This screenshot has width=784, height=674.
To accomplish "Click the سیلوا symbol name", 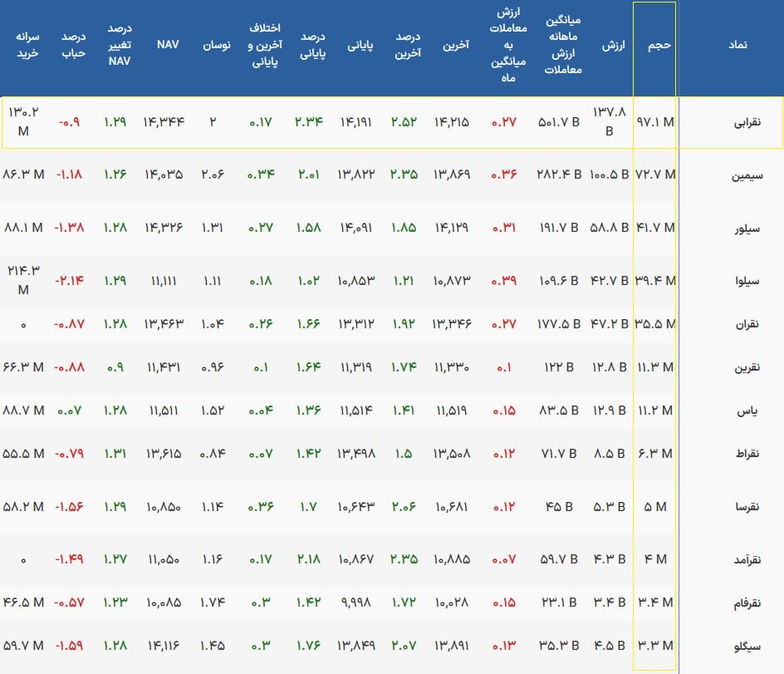I will click(x=747, y=281).
